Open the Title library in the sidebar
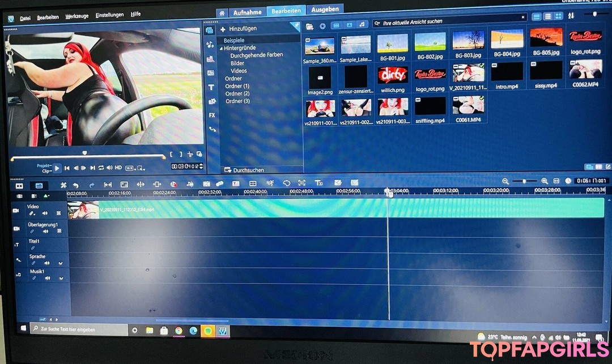The width and height of the screenshot is (612, 364). click(211, 87)
